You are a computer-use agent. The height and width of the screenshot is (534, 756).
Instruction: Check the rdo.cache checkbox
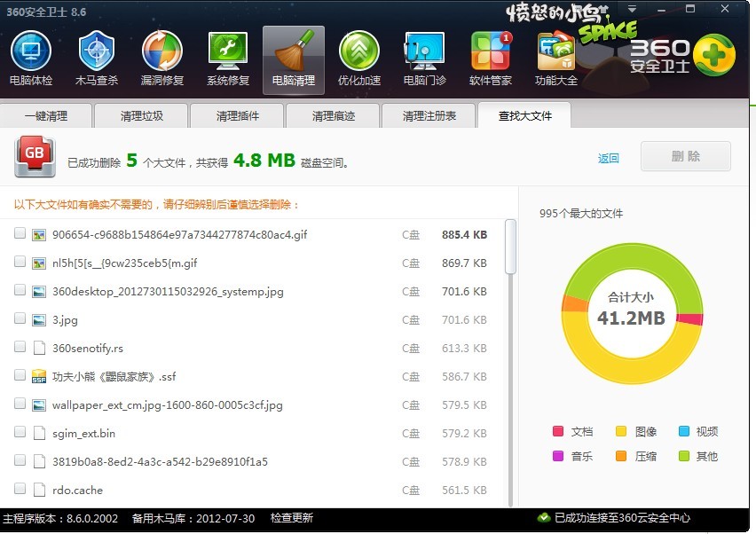pyautogui.click(x=20, y=489)
